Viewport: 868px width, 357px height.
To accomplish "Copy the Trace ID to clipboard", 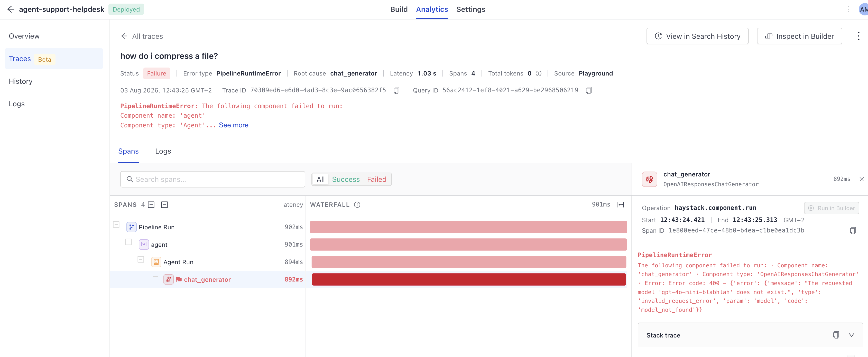I will tap(396, 90).
